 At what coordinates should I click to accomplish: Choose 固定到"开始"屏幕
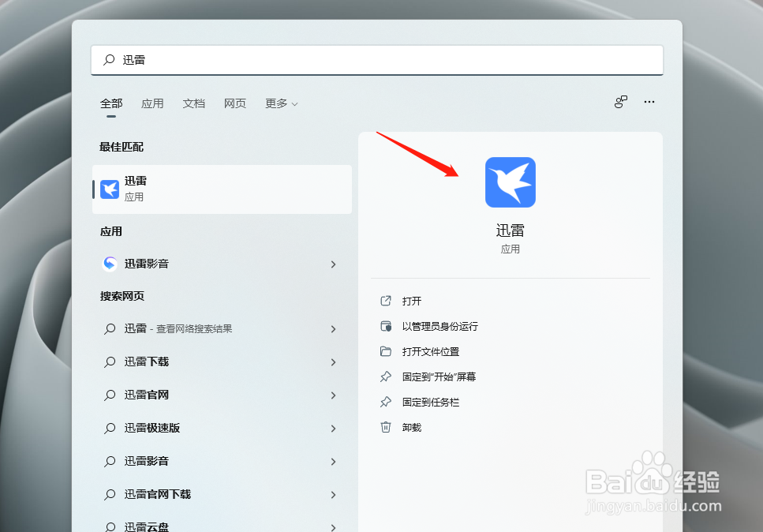[x=439, y=377]
